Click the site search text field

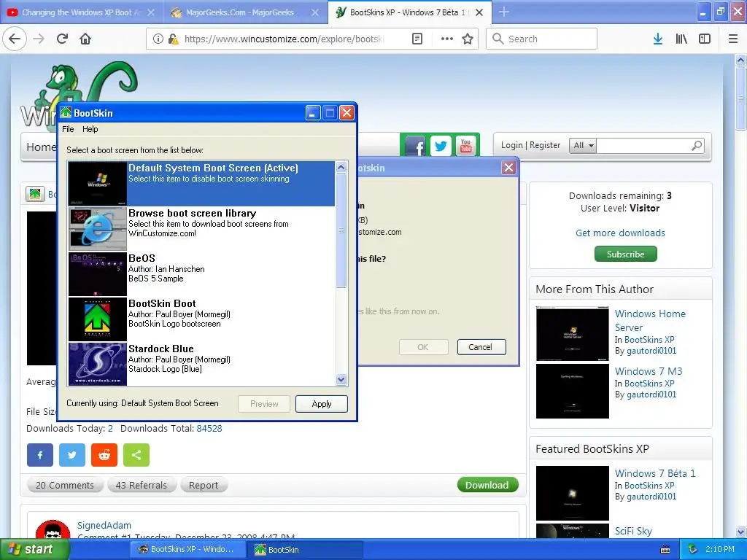[x=643, y=145]
